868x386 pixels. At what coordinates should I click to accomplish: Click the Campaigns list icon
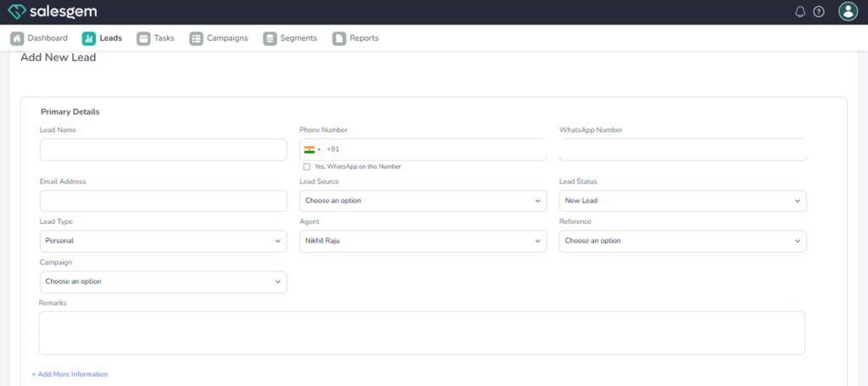pos(196,38)
